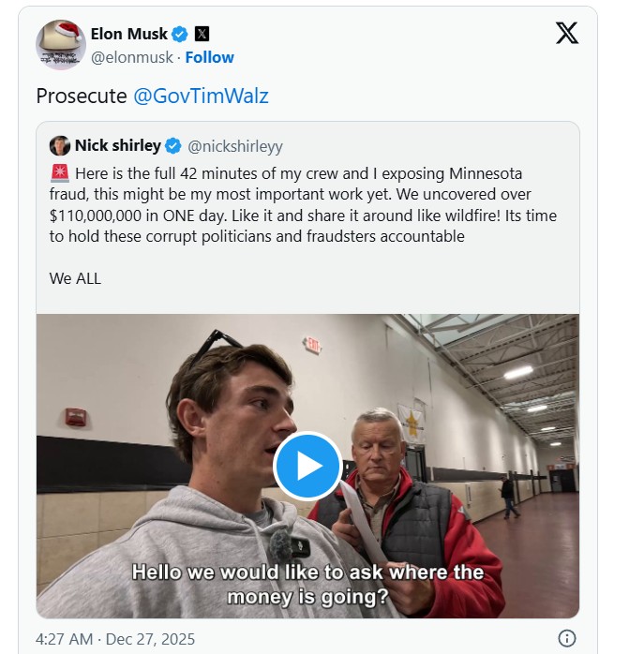644x654 pixels.
Task: Click the red siren emoji in quoted post
Action: click(x=58, y=174)
